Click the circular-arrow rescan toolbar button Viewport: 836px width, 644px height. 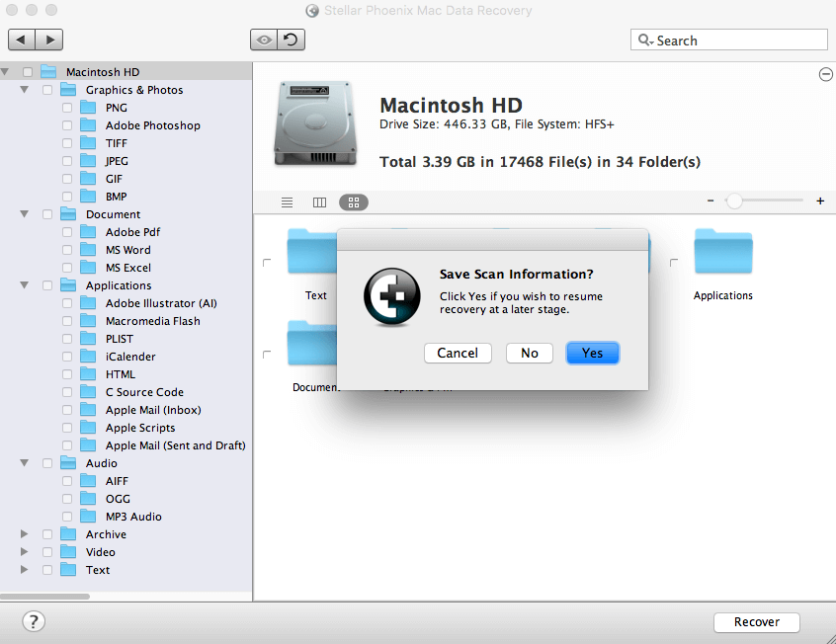coord(292,40)
